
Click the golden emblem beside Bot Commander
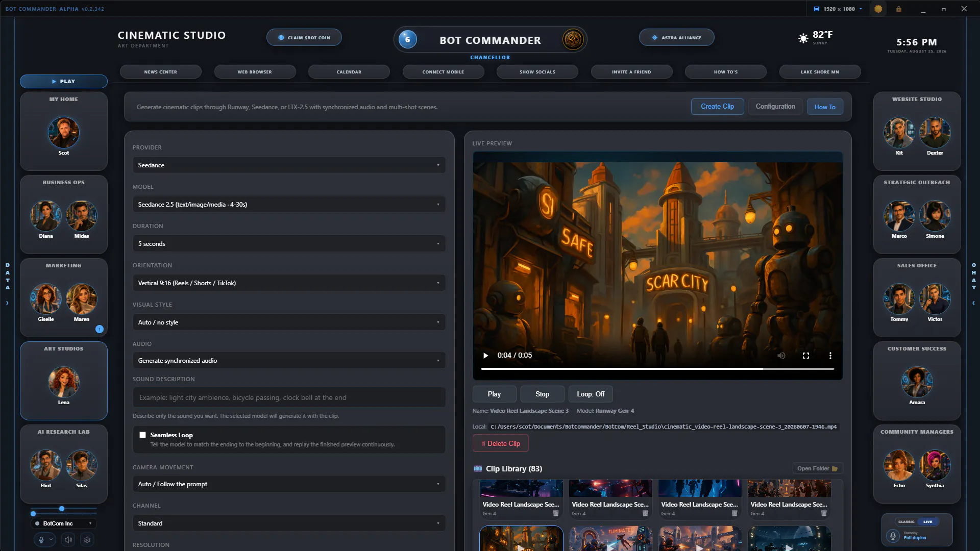coord(573,39)
